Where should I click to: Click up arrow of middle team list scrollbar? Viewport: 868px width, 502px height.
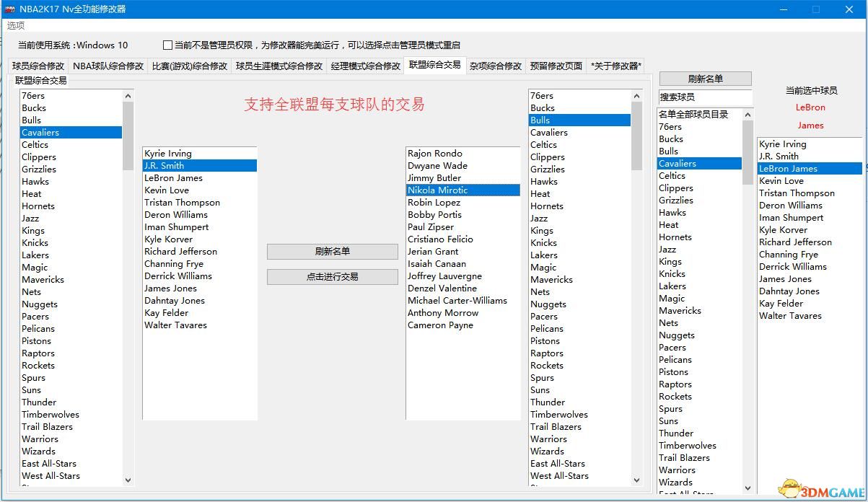[x=637, y=96]
